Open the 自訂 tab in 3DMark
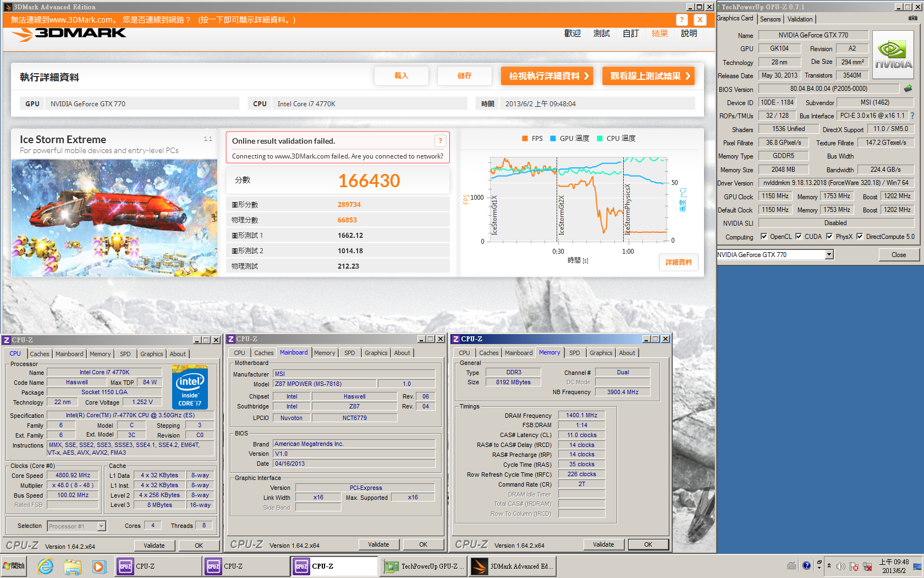Screen dimensions: 924x578 (x=630, y=34)
